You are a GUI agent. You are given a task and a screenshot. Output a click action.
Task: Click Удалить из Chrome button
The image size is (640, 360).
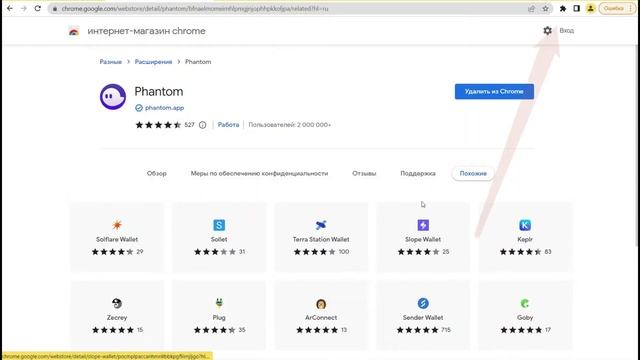[x=494, y=91]
